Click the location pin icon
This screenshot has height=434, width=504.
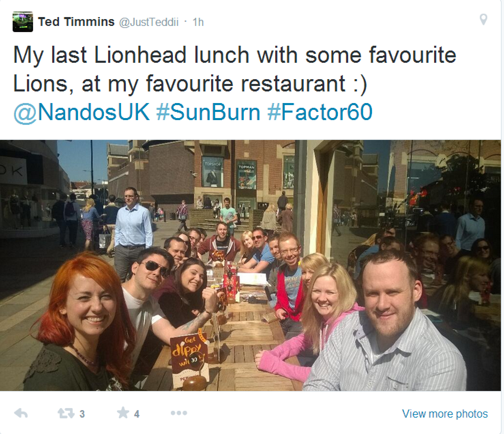click(x=483, y=20)
